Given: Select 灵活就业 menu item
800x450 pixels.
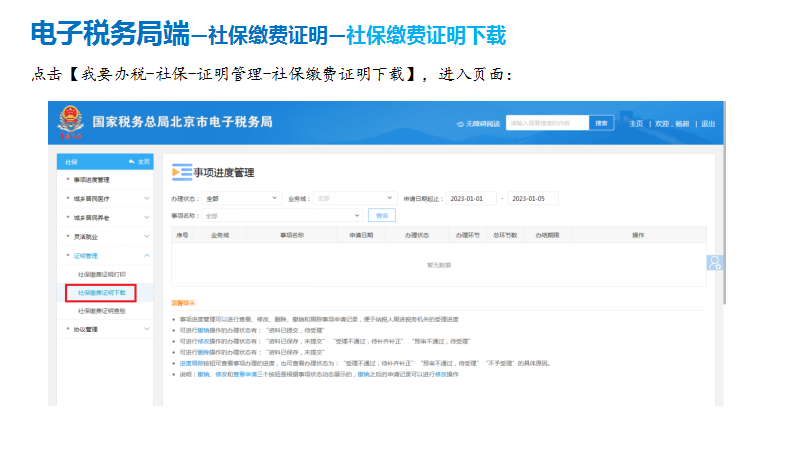Looking at the screenshot, I should click(x=86, y=237).
